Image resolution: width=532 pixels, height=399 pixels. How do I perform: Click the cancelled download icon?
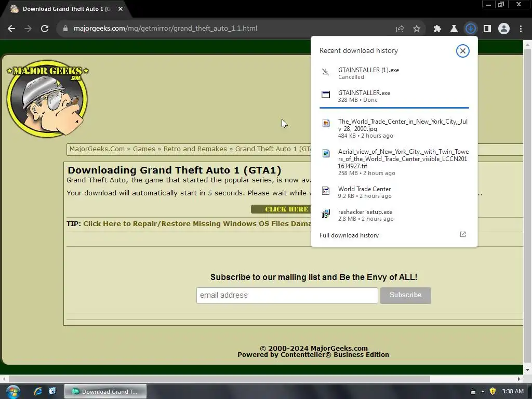click(326, 72)
